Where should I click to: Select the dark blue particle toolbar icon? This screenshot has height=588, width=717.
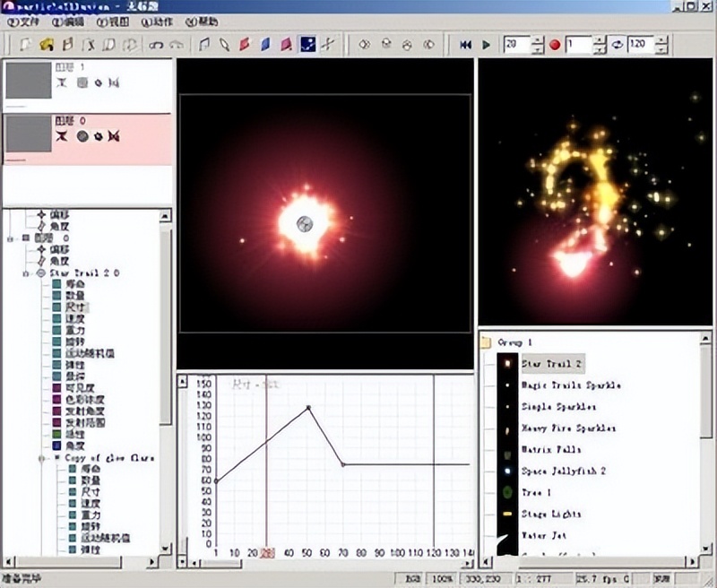click(307, 44)
